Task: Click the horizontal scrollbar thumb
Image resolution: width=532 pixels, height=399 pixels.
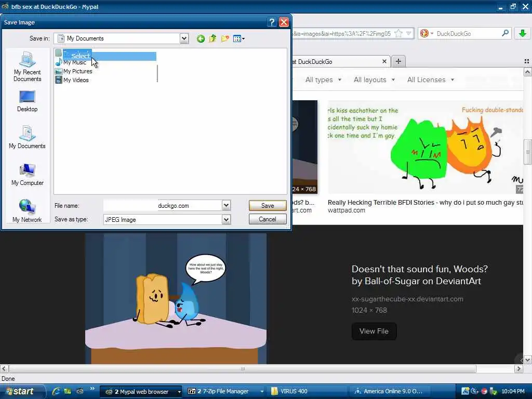Action: (x=243, y=368)
